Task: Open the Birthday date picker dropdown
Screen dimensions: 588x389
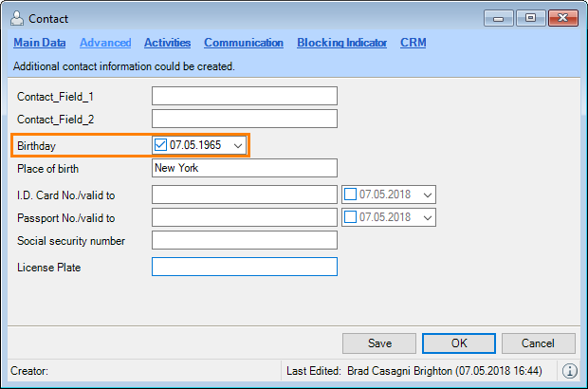Action: 238,145
